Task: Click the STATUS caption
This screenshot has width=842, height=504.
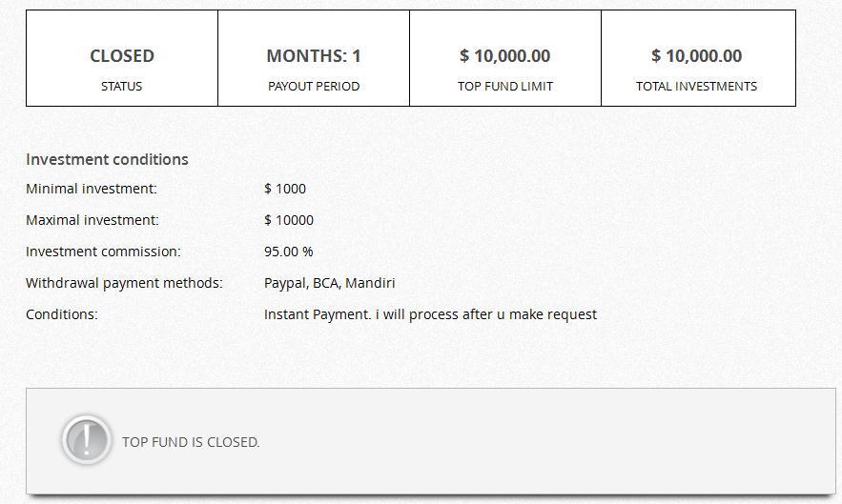Action: tap(122, 86)
